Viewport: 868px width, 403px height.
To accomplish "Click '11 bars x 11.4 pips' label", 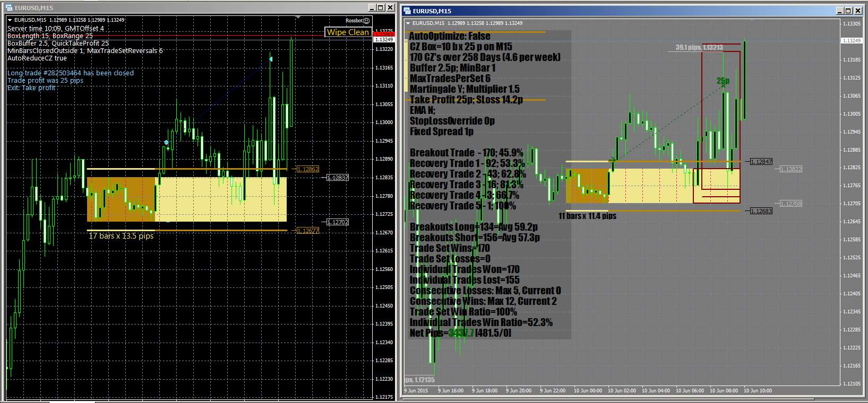I will pyautogui.click(x=587, y=216).
